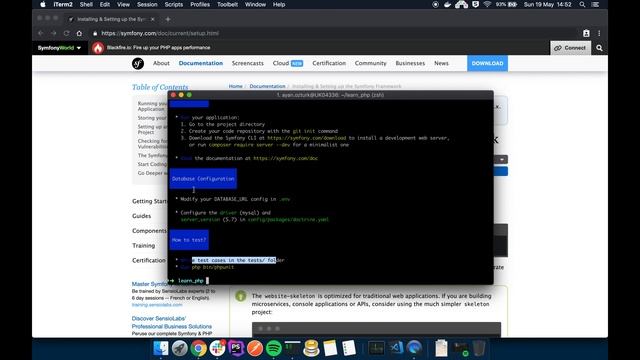Open QuickTime Player icon in Dock

(414, 348)
